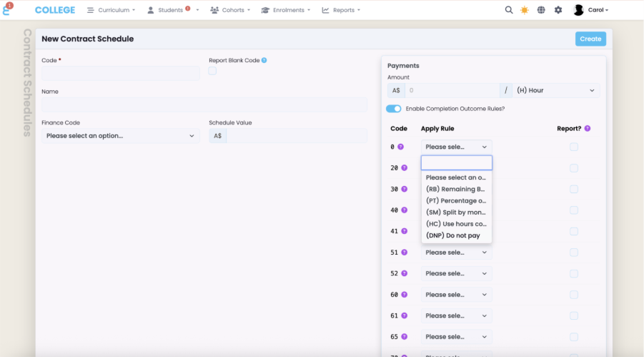Click the help icon next to code 0
This screenshot has height=357, width=644.
point(401,147)
